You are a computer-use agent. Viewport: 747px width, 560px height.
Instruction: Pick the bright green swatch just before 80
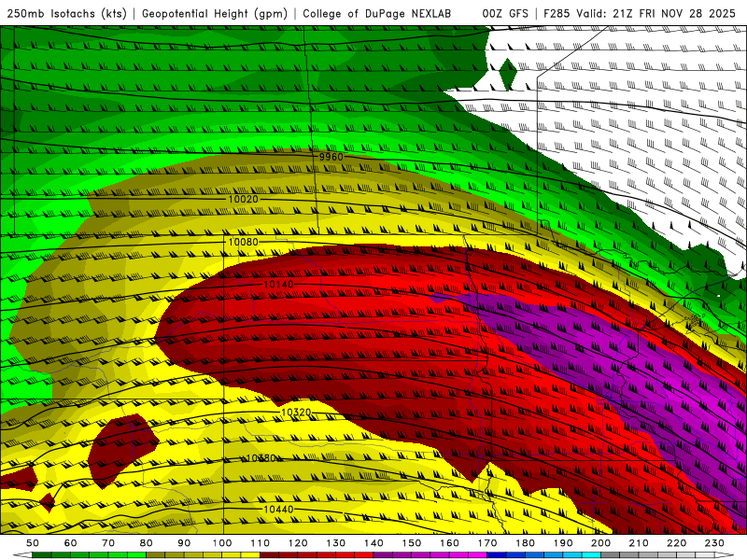coord(136,555)
